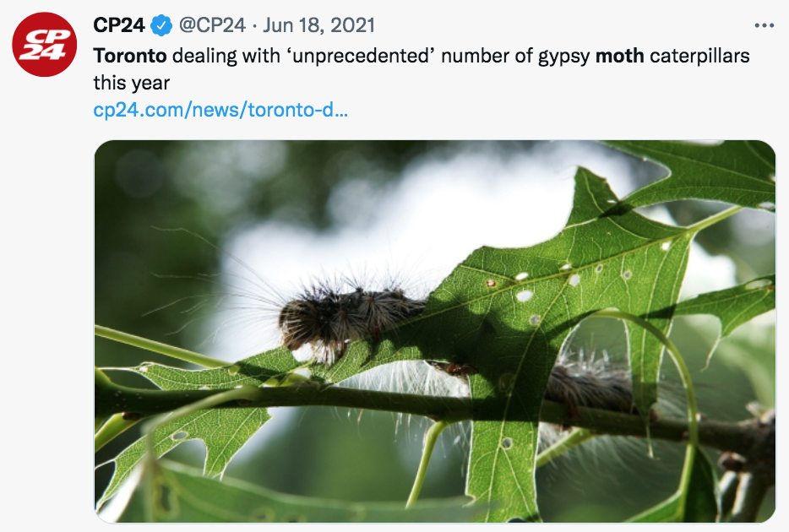The height and width of the screenshot is (532, 789).
Task: Open the CP24 red profile avatar
Action: coord(45,46)
